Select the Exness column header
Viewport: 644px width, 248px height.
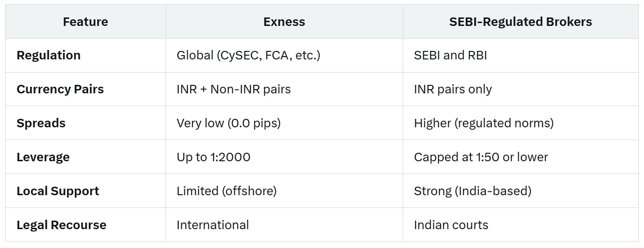(284, 22)
